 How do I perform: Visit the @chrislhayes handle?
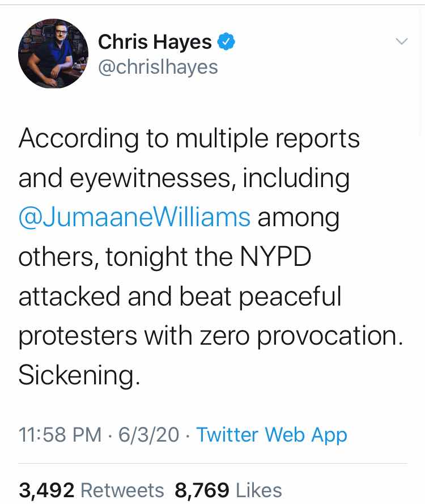(158, 67)
